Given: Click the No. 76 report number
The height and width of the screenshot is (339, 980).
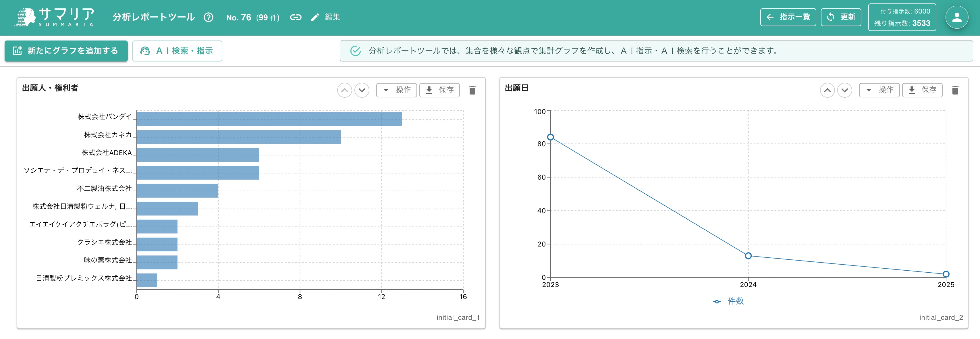Looking at the screenshot, I should [238, 18].
